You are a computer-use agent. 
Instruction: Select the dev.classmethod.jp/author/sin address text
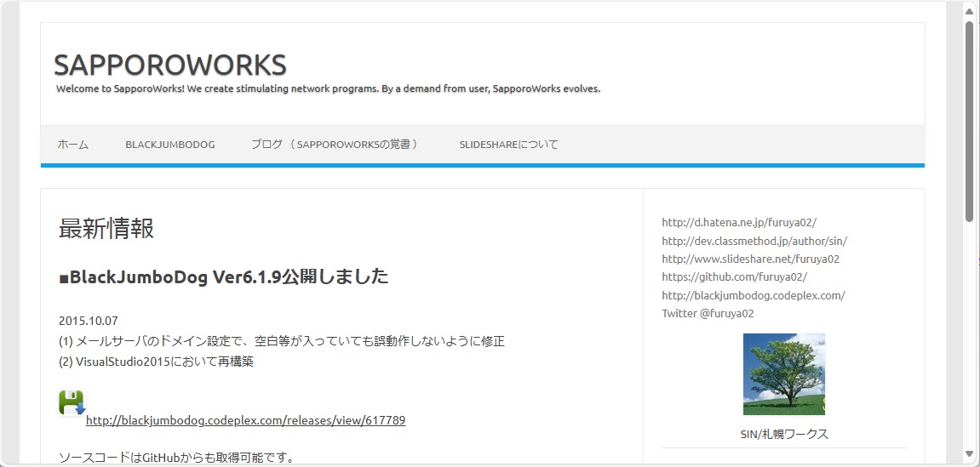click(754, 241)
